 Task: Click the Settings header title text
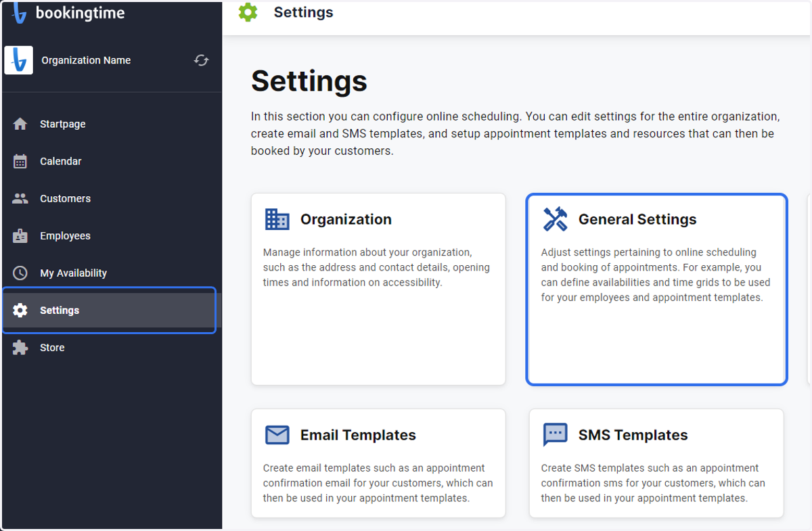[303, 12]
